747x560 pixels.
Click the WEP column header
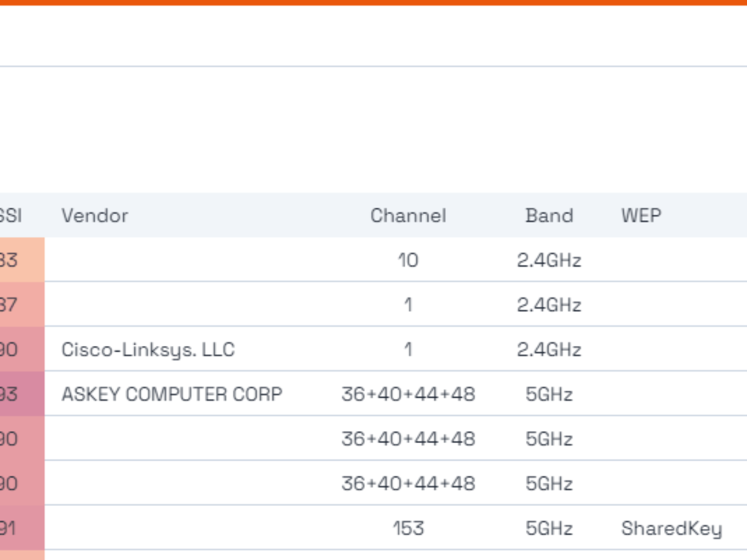pos(641,216)
